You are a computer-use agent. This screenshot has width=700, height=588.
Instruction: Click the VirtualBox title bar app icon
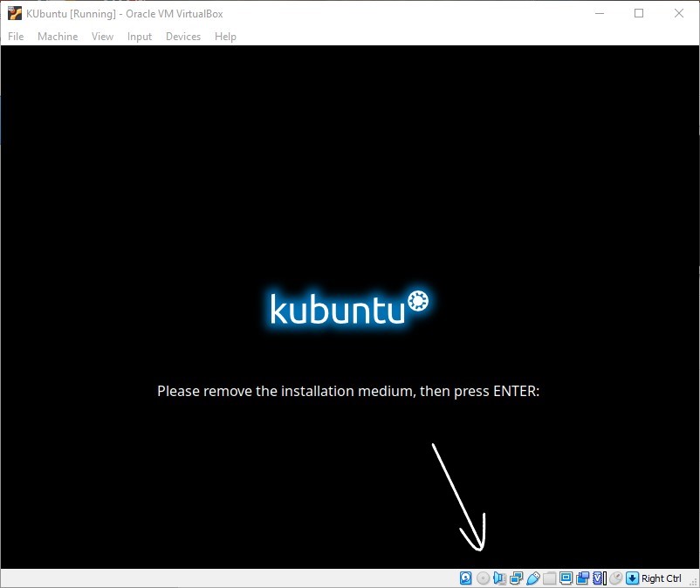(15, 13)
